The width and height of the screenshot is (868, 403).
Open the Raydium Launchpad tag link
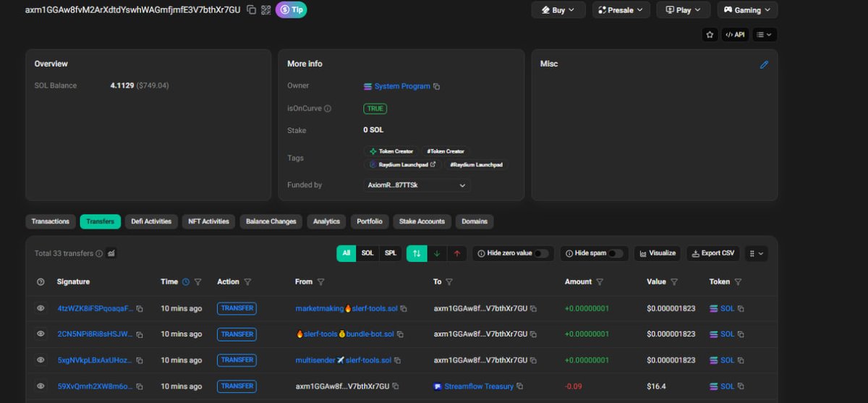[x=403, y=164]
